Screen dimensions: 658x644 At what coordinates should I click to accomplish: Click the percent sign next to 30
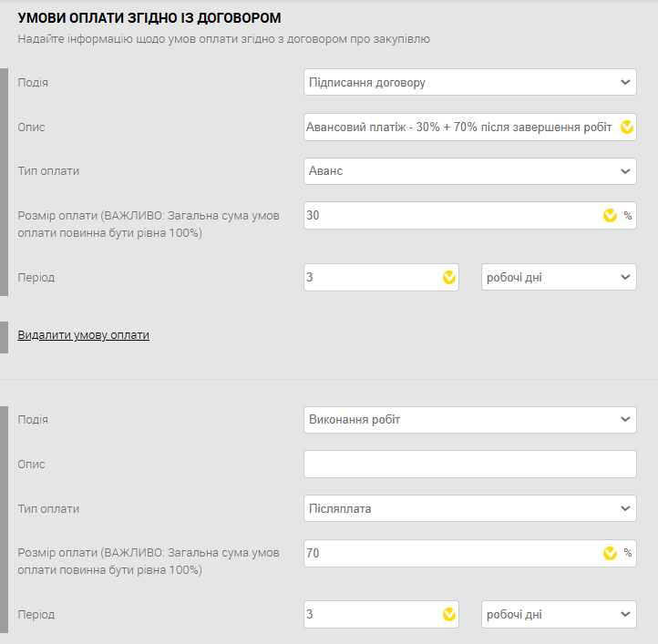[628, 216]
